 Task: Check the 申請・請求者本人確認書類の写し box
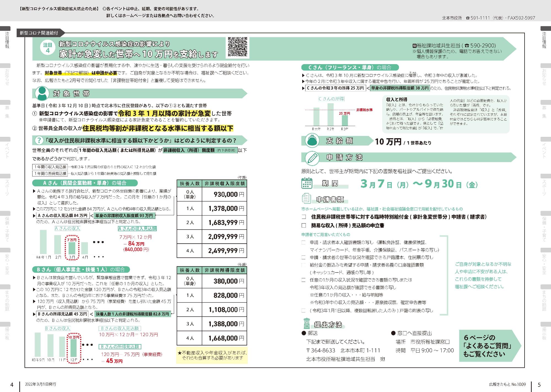tap(304, 243)
